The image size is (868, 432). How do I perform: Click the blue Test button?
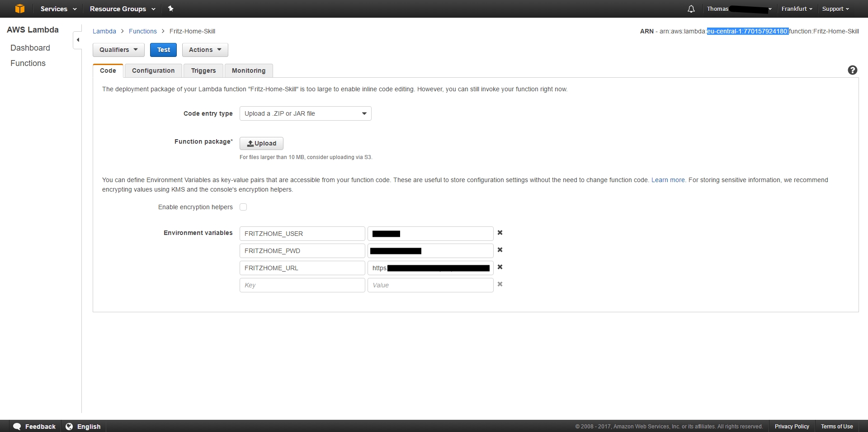coord(164,50)
